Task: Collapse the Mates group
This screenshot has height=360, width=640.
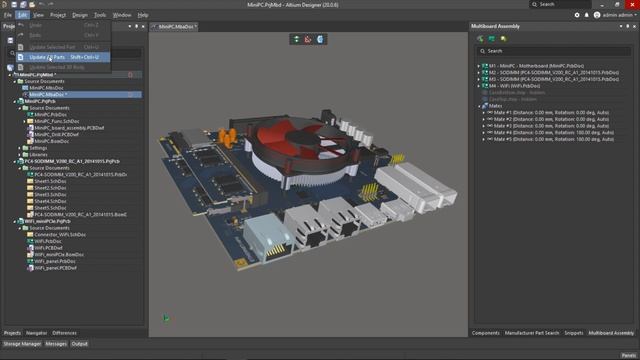Action: [x=479, y=106]
